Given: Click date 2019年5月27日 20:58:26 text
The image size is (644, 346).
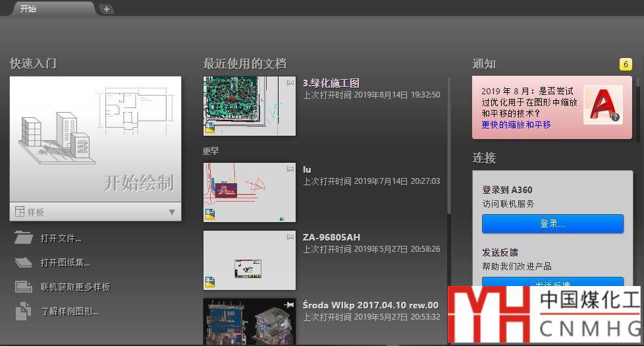Looking at the screenshot, I should pyautogui.click(x=397, y=249).
